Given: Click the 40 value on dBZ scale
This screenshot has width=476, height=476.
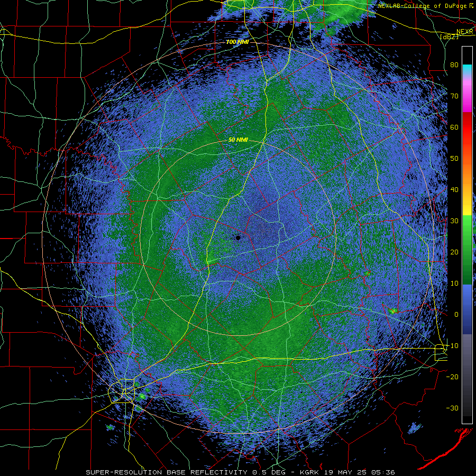Looking at the screenshot, I should point(454,190).
